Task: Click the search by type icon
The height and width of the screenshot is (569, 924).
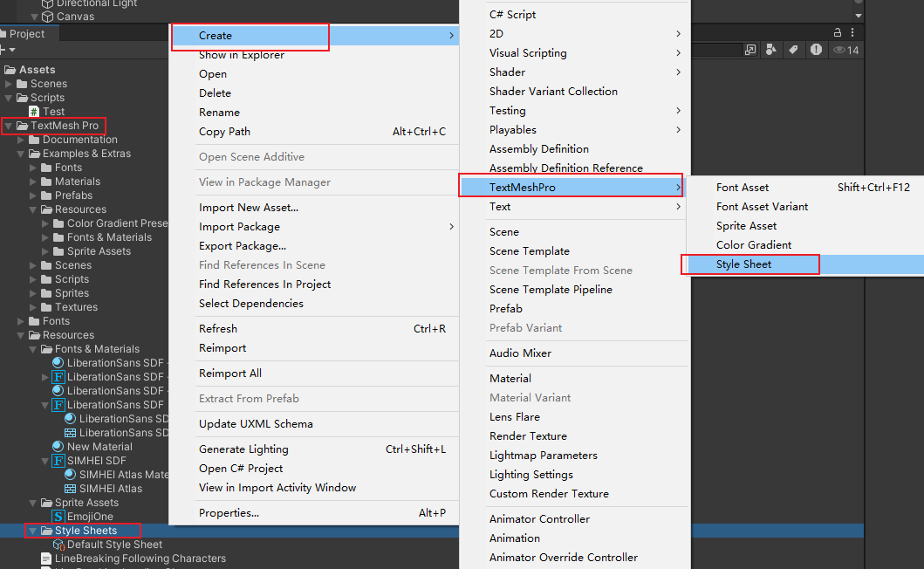Action: tap(770, 50)
